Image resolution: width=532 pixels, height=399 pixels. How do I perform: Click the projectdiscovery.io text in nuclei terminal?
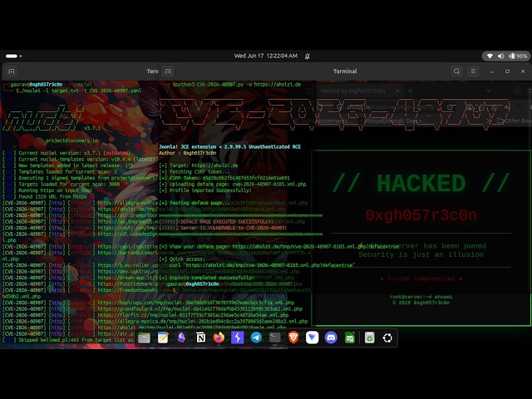[x=71, y=140]
